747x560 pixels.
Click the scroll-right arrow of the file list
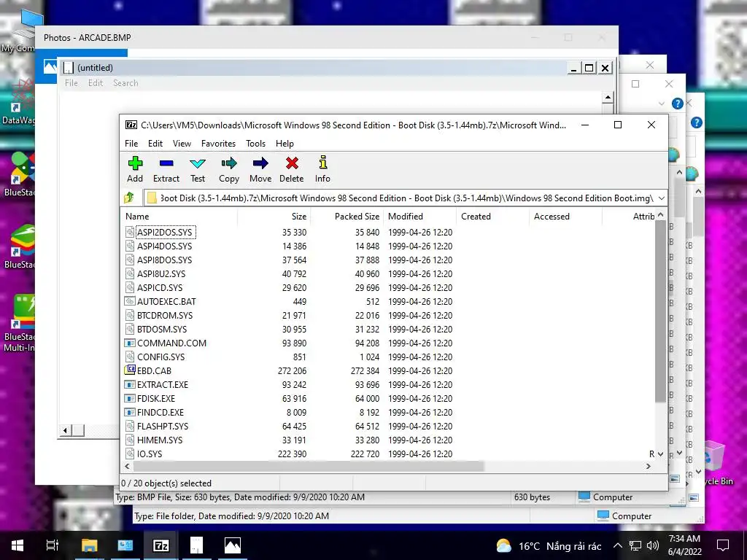(x=648, y=466)
